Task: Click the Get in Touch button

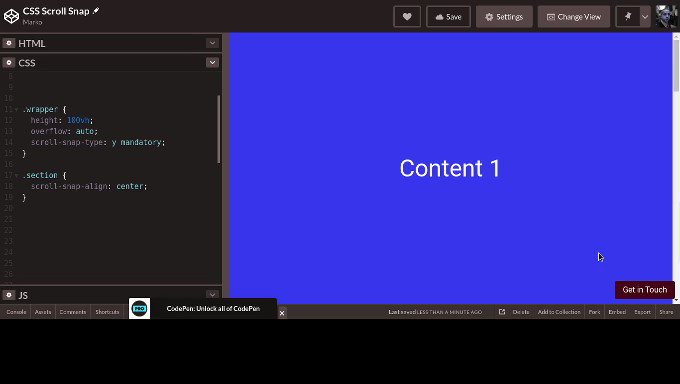Action: (644, 289)
